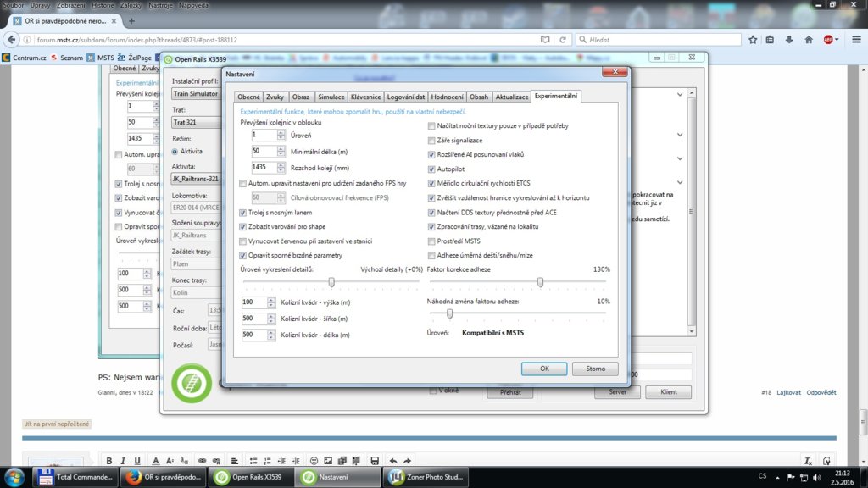Viewport: 868px width, 488px height.
Task: Go to Firefox home page icon
Action: click(809, 40)
